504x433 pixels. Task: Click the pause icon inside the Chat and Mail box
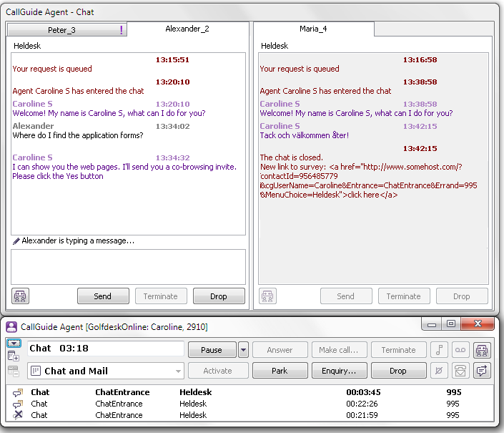(x=35, y=371)
